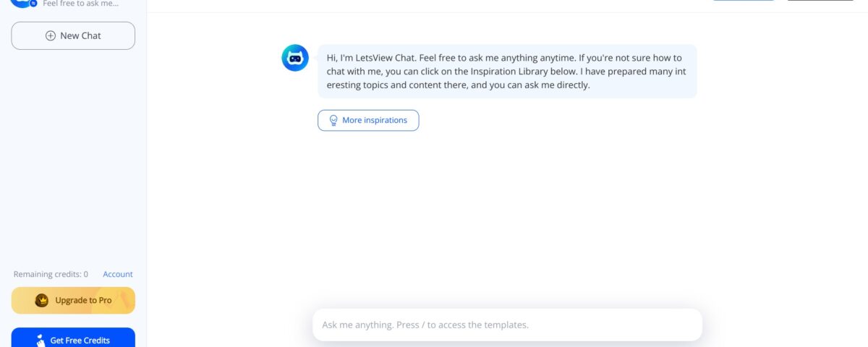Click the crown icon on Upgrade to Pro

(x=42, y=300)
